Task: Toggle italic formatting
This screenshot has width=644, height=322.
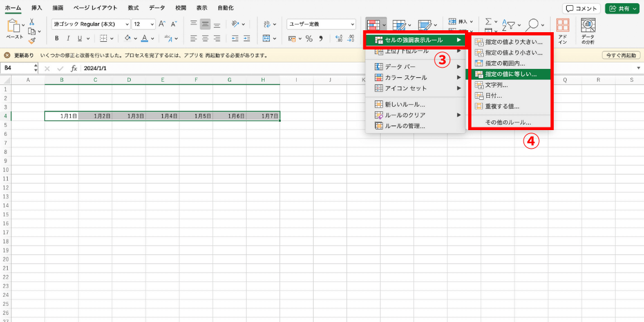Action: [x=68, y=39]
